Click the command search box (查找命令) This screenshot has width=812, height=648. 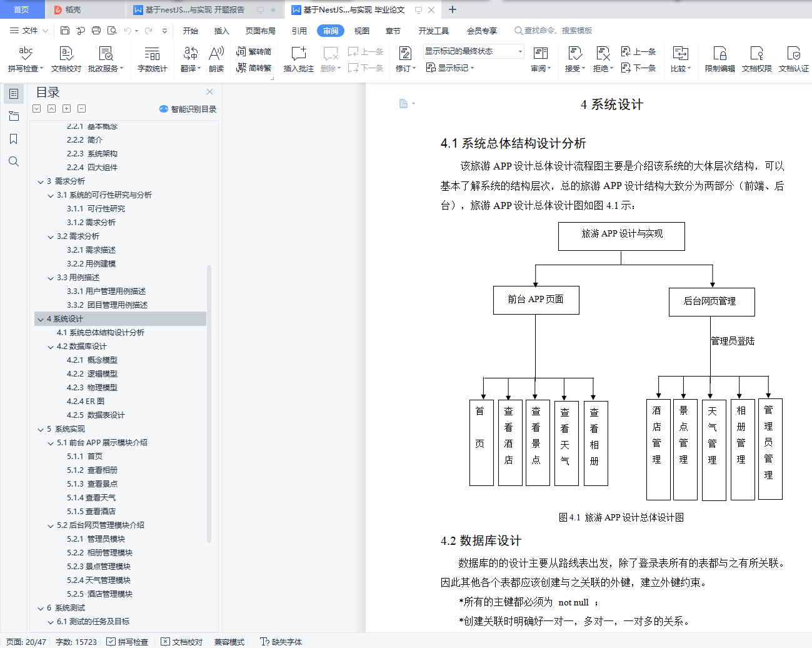tap(553, 31)
